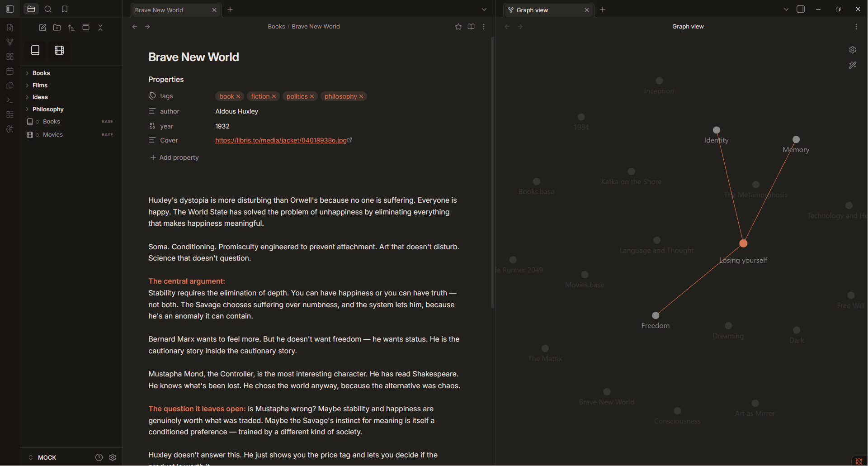Image resolution: width=868 pixels, height=466 pixels.
Task: Click the Losing yourself graph node
Action: (743, 243)
